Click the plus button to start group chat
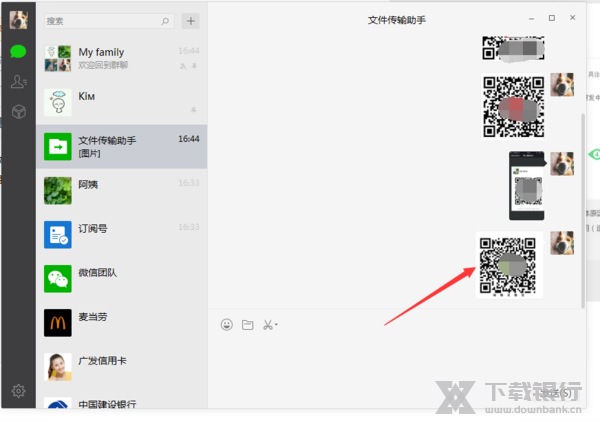Viewport: 600px width, 422px height. 191,21
